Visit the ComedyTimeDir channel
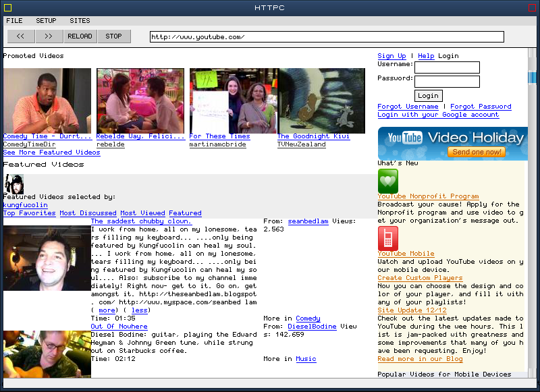The width and height of the screenshot is (540, 392). (x=29, y=144)
